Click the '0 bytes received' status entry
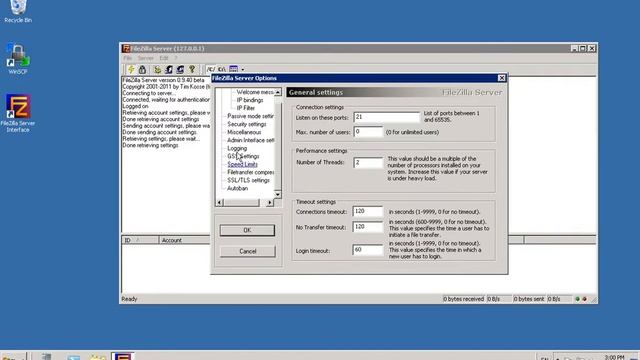Image resolution: width=640 pixels, height=360 pixels. 464,299
